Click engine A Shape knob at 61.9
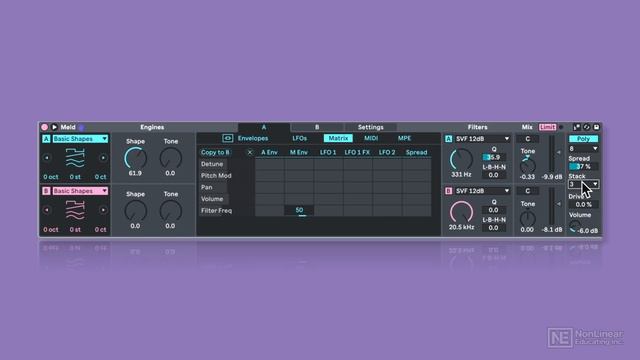This screenshot has width=640, height=360. pyautogui.click(x=136, y=158)
